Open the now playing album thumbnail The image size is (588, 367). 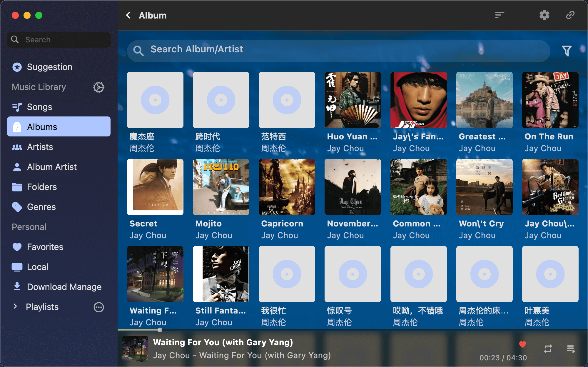tap(135, 349)
